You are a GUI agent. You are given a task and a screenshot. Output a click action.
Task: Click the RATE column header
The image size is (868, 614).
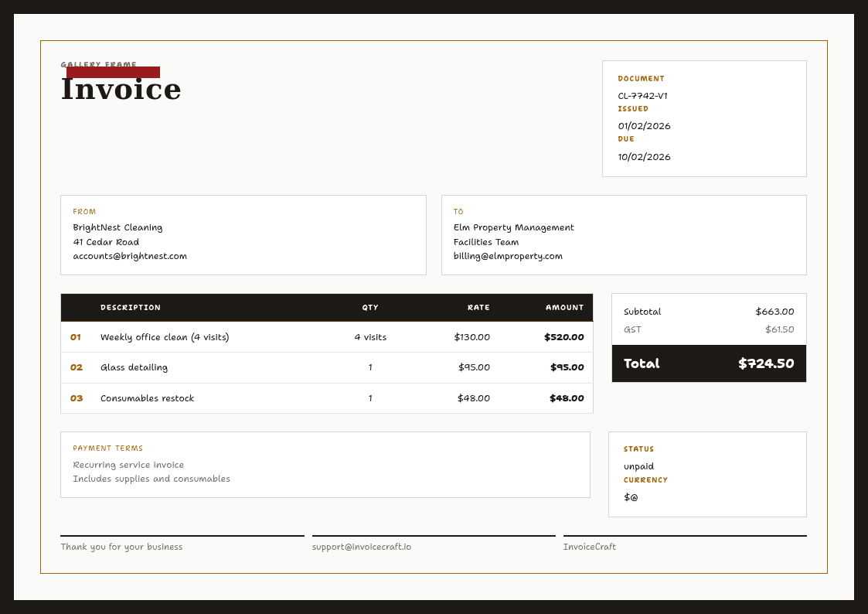pyautogui.click(x=478, y=307)
